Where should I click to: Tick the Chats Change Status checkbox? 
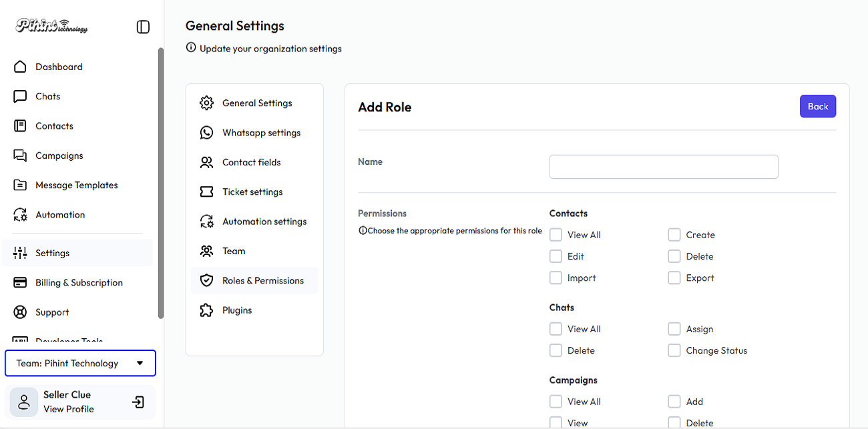pos(674,351)
